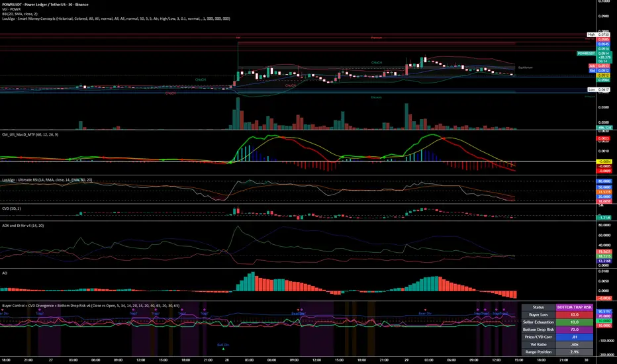The height and width of the screenshot is (364, 617).
Task: Click the LuxAlgo Ultimate RSI indicator label
Action: [x=47, y=180]
